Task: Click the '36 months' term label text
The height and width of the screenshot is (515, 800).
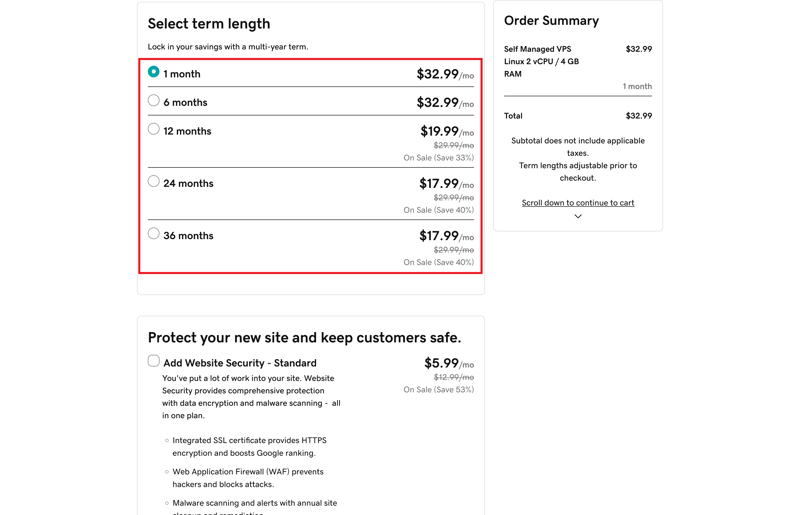Action: [187, 236]
